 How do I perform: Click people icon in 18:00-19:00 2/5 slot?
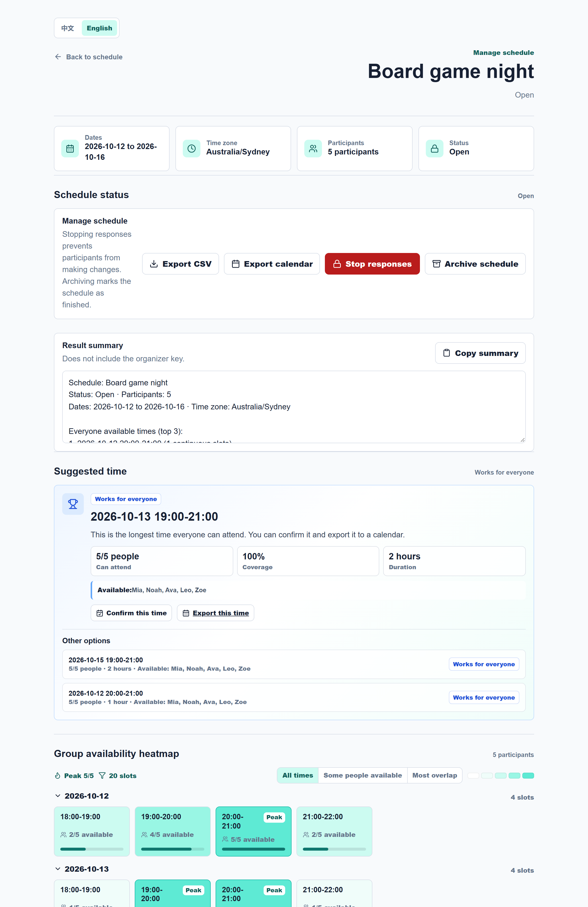[64, 835]
